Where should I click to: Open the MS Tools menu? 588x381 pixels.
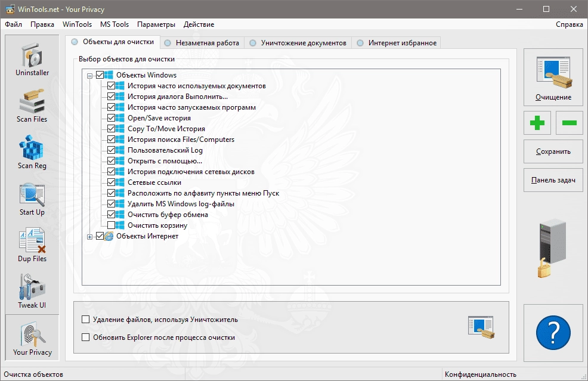coord(114,24)
